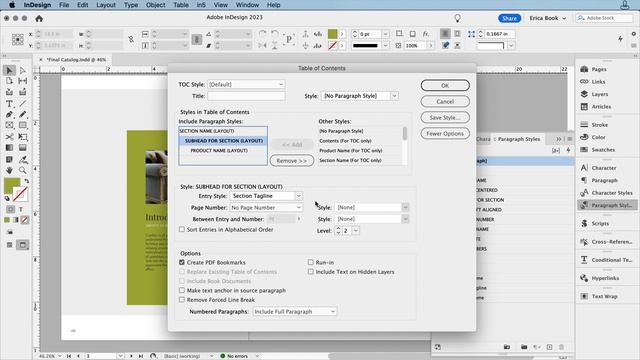
Task: Click the Save Style button
Action: pos(445,118)
